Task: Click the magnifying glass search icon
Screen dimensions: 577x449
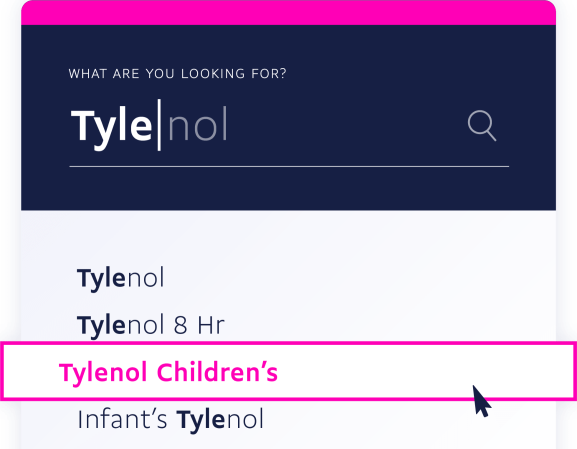Action: pyautogui.click(x=482, y=125)
